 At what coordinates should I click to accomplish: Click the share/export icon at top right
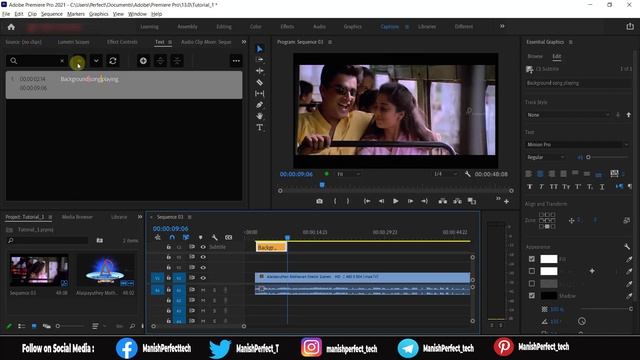tap(630, 27)
